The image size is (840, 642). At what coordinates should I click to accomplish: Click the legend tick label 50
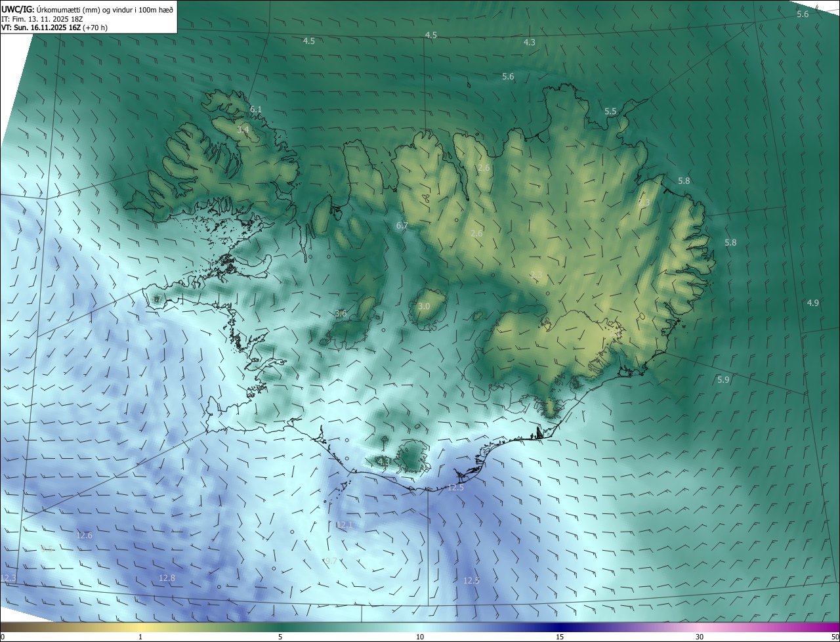tap(835, 637)
